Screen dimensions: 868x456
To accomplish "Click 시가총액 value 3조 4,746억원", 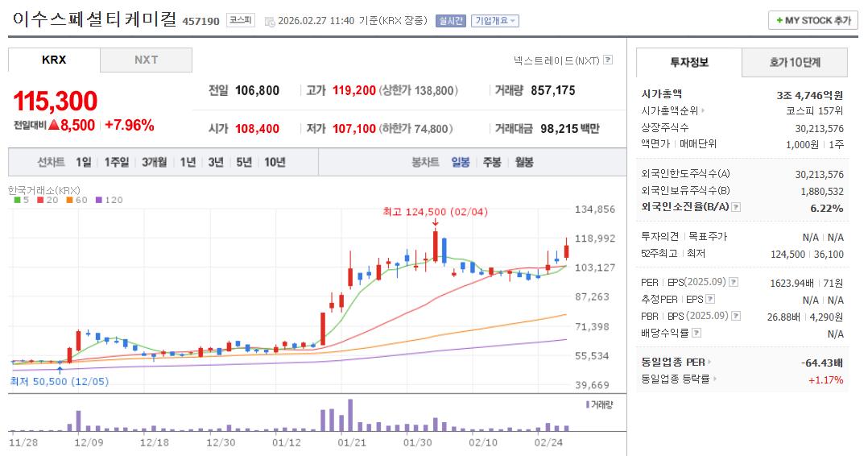I will [x=810, y=95].
